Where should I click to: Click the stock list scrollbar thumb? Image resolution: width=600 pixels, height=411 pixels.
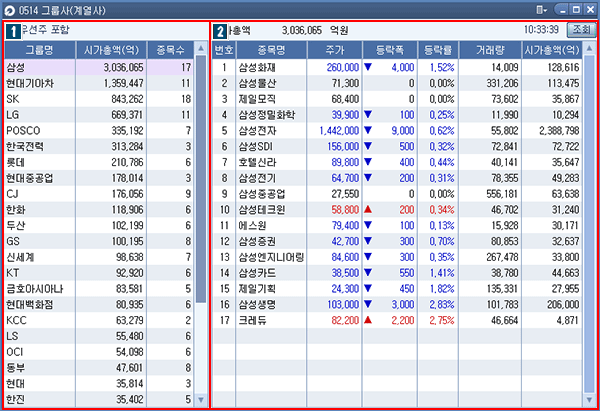point(590,224)
